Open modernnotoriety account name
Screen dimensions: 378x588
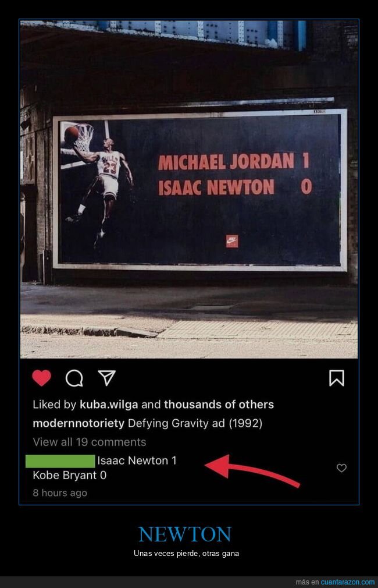(x=79, y=423)
